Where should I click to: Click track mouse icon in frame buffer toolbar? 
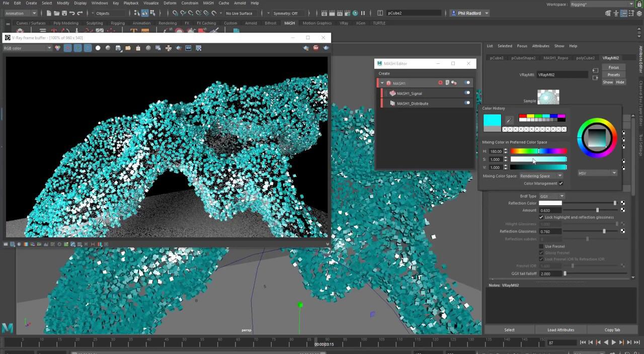(168, 48)
